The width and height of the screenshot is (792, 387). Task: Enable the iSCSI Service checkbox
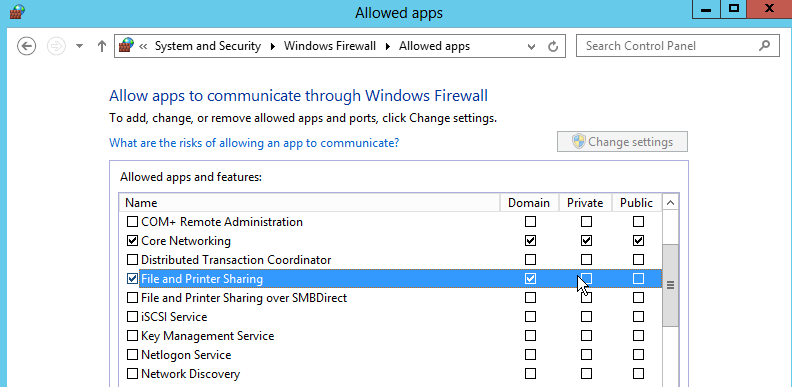[132, 317]
